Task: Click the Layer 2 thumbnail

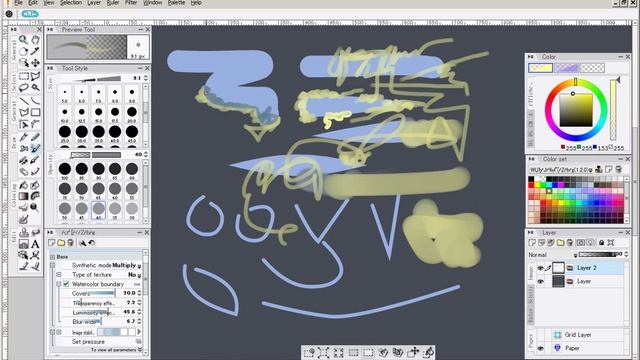Action: click(558, 268)
